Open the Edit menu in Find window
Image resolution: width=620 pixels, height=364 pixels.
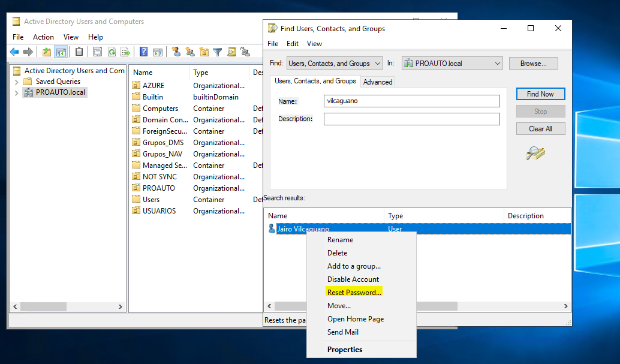[293, 44]
